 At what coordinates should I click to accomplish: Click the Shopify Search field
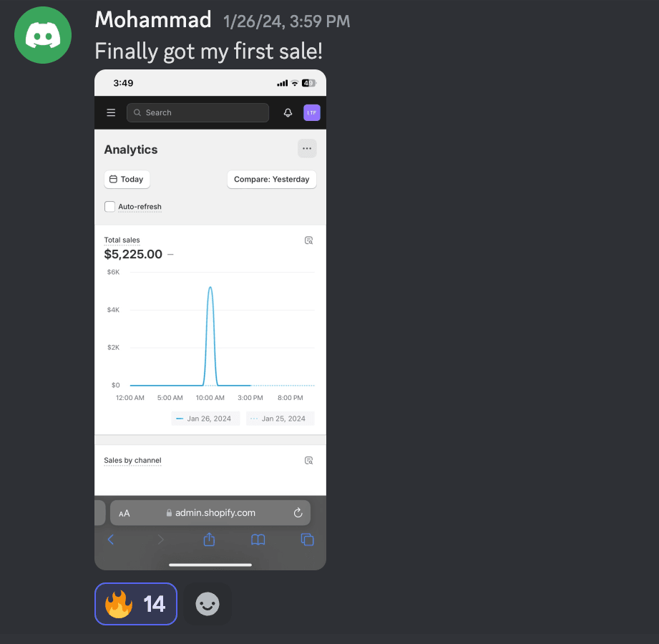(x=197, y=112)
